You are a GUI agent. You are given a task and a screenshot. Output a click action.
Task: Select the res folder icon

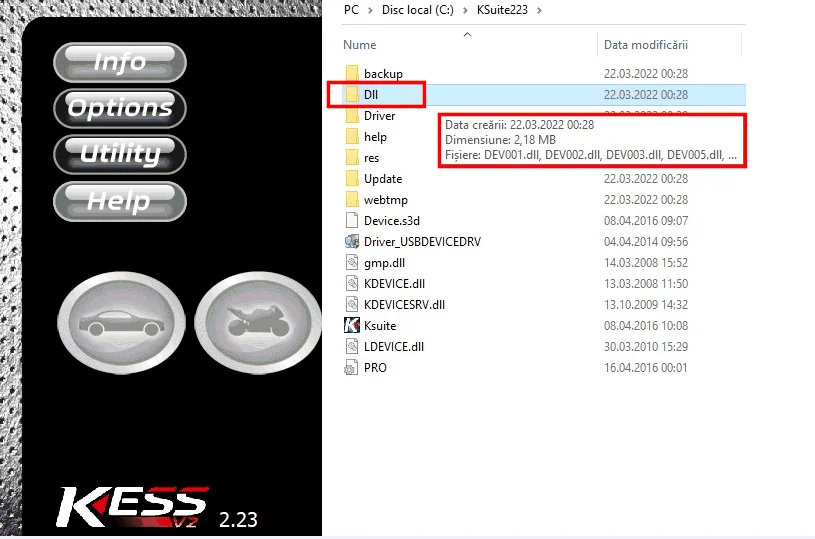pyautogui.click(x=352, y=157)
